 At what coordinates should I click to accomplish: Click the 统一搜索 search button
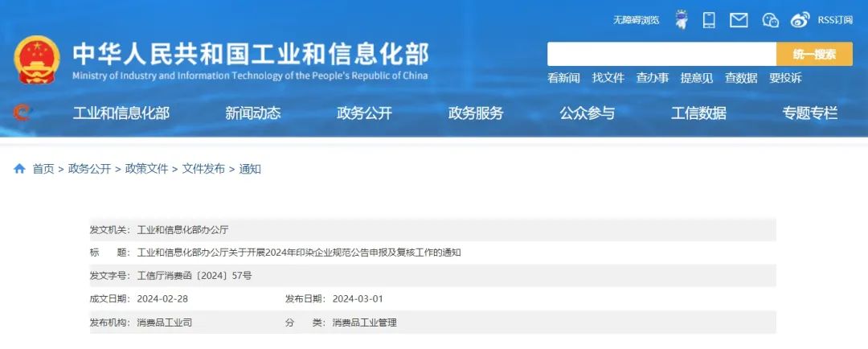coord(814,55)
